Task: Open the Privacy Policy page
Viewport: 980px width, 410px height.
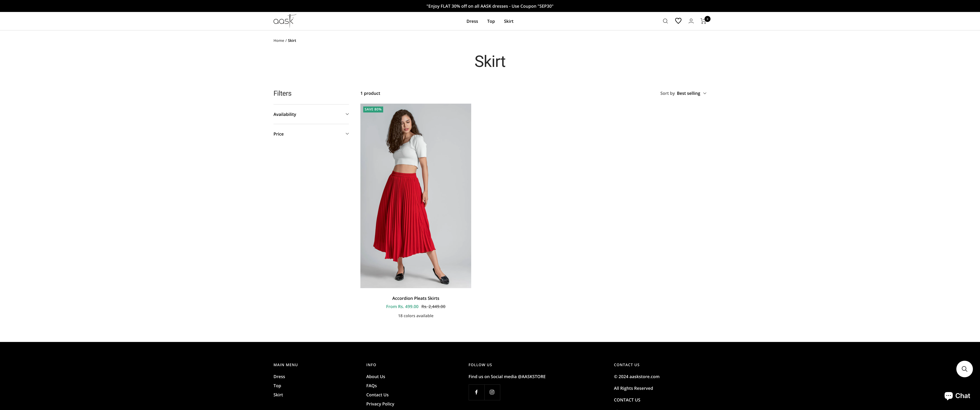Action: click(380, 404)
